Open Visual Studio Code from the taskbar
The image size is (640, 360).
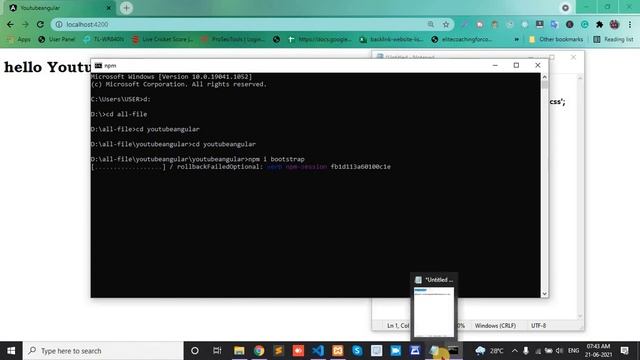click(x=318, y=351)
